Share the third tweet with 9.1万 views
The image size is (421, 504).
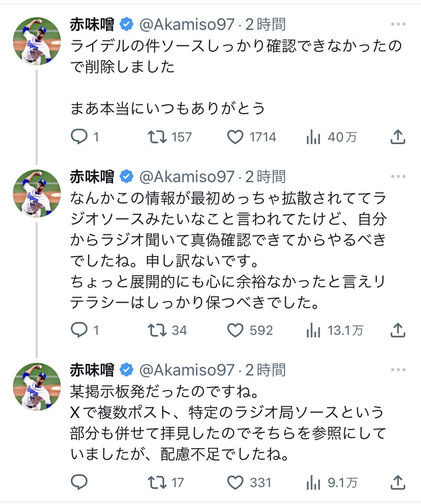pyautogui.click(x=397, y=482)
